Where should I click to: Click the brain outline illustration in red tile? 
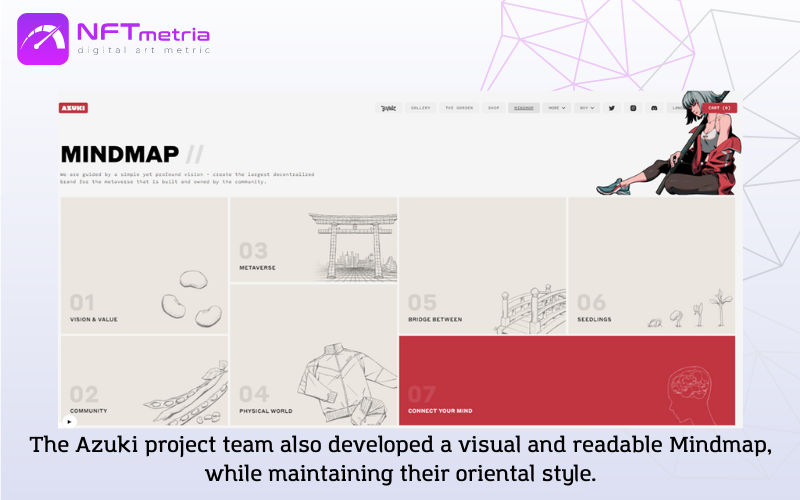[x=689, y=395]
